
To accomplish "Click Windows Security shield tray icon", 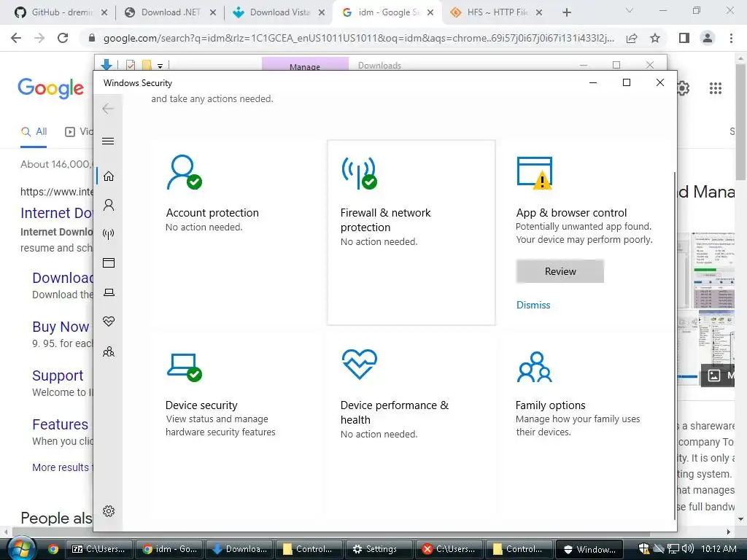I will pos(643,548).
